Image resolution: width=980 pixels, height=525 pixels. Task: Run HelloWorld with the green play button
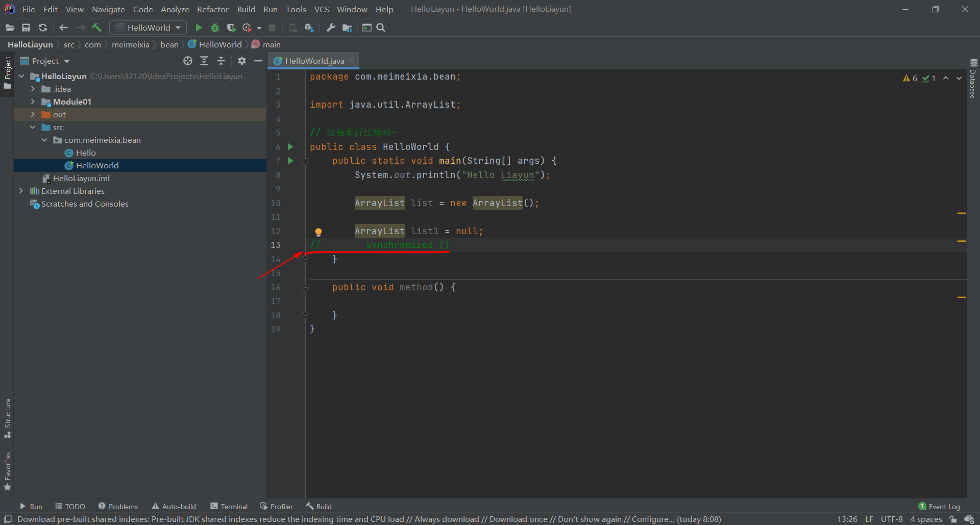199,28
